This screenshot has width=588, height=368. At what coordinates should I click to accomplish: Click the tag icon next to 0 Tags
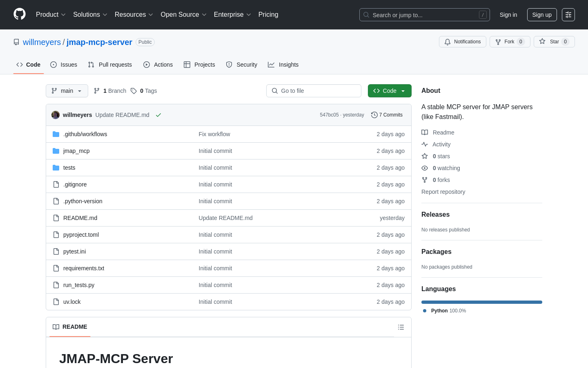[x=134, y=91]
